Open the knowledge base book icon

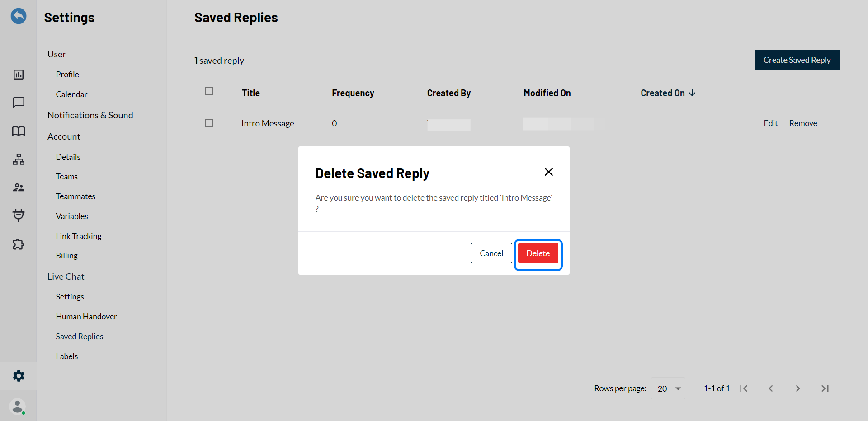coord(19,131)
